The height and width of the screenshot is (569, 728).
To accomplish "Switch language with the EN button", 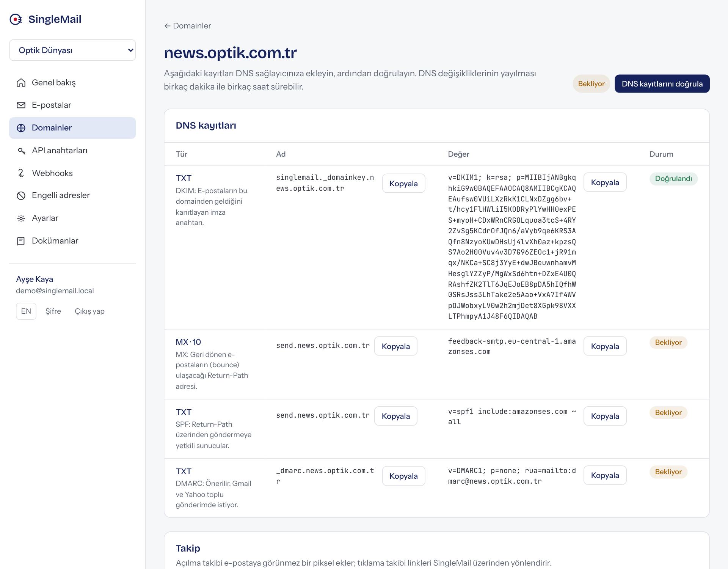I will (26, 311).
